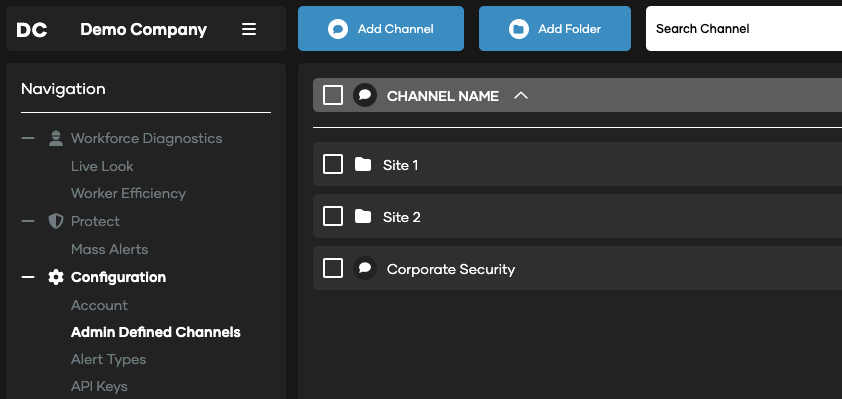Open the Live Look page
The width and height of the screenshot is (842, 399).
[102, 166]
